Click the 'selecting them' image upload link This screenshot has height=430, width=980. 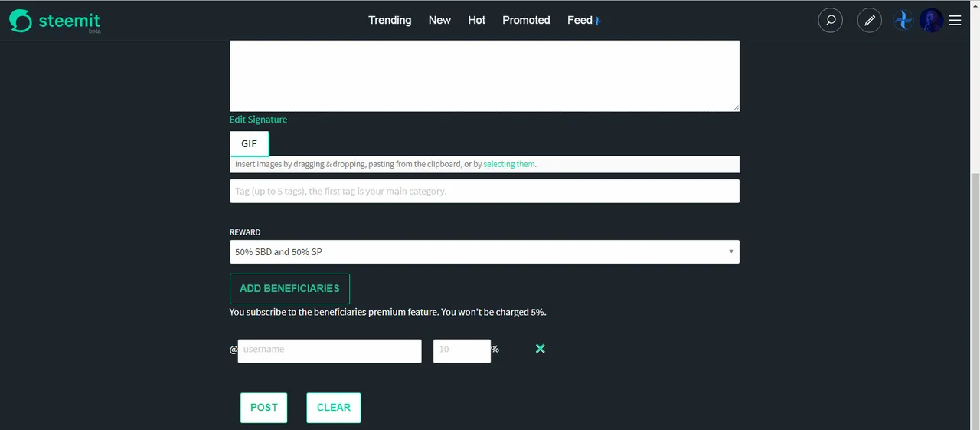509,164
